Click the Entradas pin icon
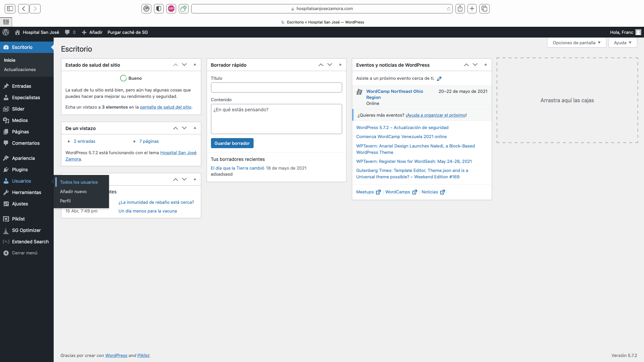The image size is (644, 362). click(x=6, y=86)
